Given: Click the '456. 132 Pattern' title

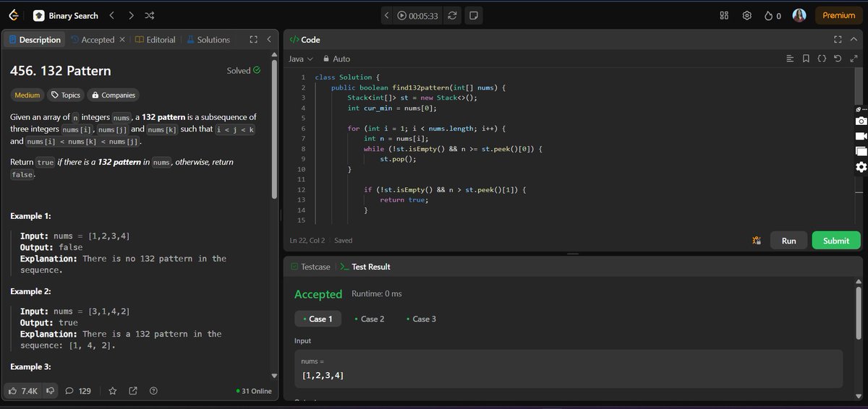Looking at the screenshot, I should pos(60,71).
